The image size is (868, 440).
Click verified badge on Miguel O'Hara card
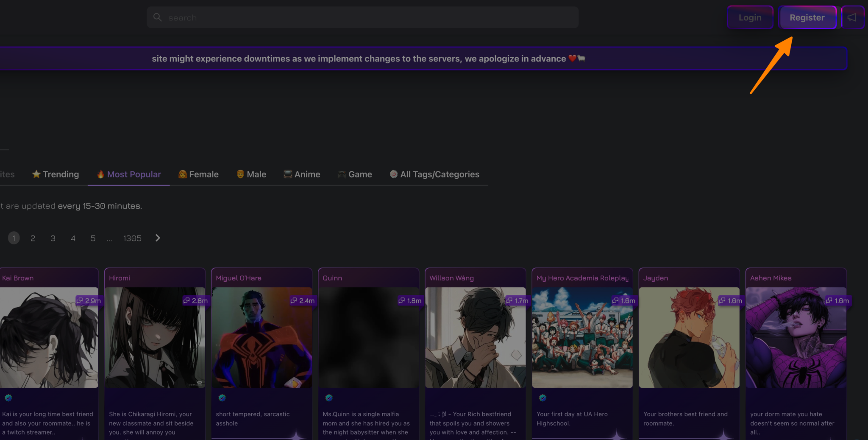(x=222, y=398)
